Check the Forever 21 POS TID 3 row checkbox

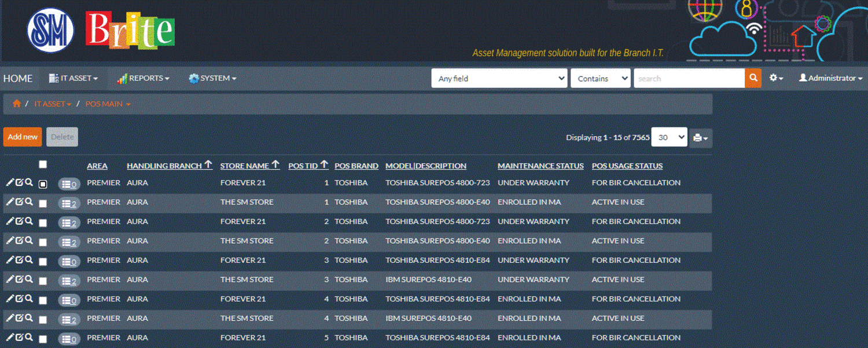[43, 262]
